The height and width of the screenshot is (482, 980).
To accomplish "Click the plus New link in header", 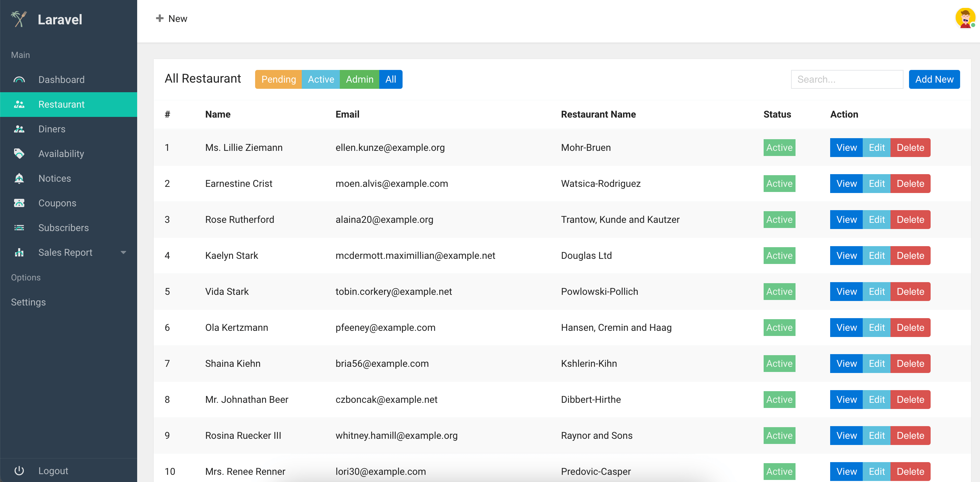I will [171, 19].
